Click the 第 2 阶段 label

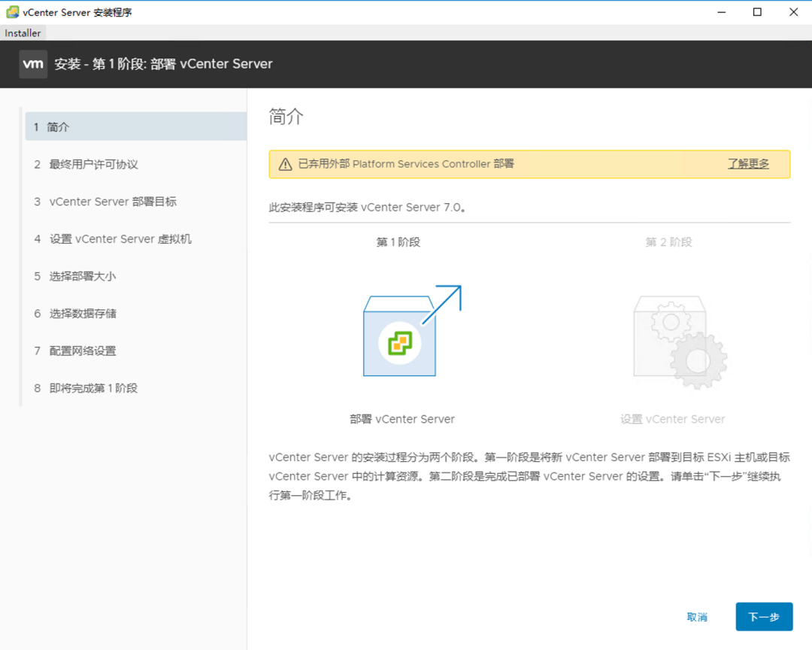click(668, 242)
